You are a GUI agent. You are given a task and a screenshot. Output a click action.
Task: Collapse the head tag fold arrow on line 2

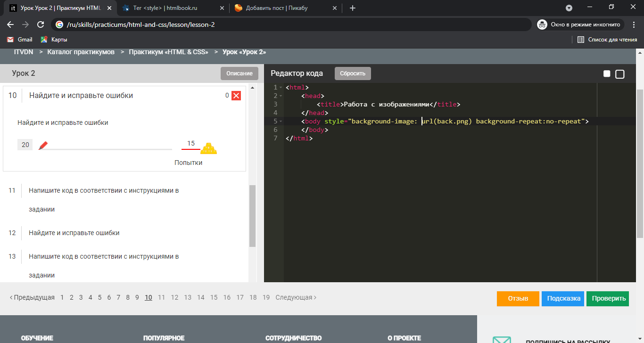pyautogui.click(x=281, y=96)
